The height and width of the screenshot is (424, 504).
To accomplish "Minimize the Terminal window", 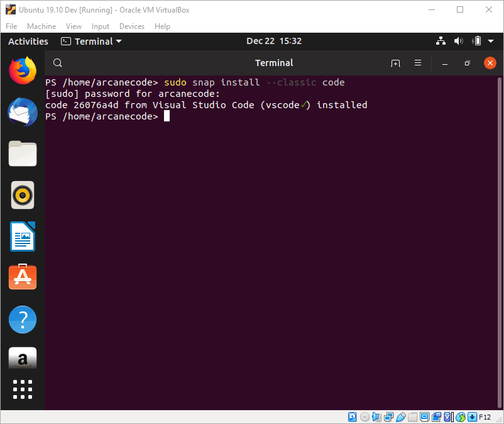I will click(x=445, y=63).
